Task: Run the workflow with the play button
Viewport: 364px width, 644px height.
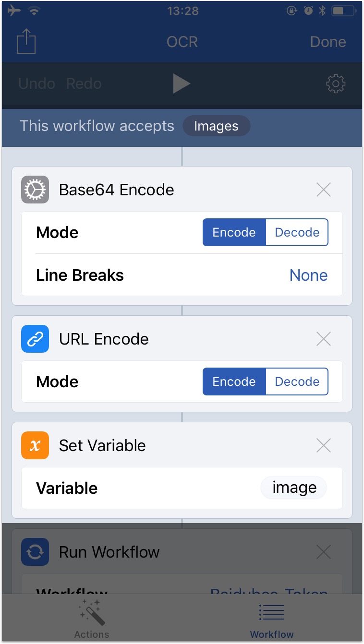Action: (181, 83)
